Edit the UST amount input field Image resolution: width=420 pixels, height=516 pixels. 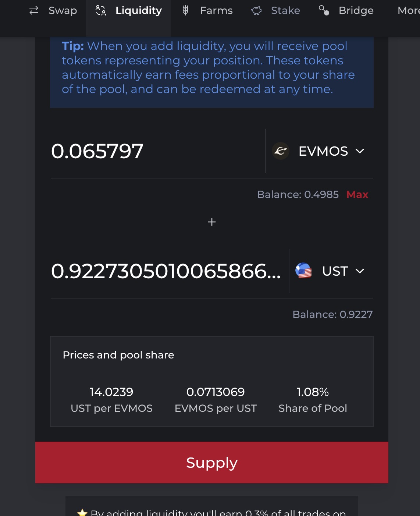pos(165,271)
